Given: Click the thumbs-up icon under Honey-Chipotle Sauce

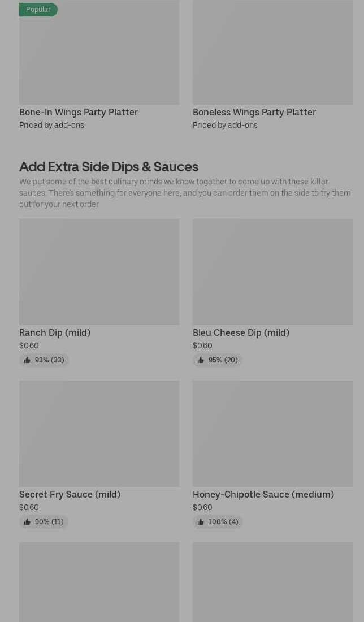Looking at the screenshot, I should click(x=201, y=522).
